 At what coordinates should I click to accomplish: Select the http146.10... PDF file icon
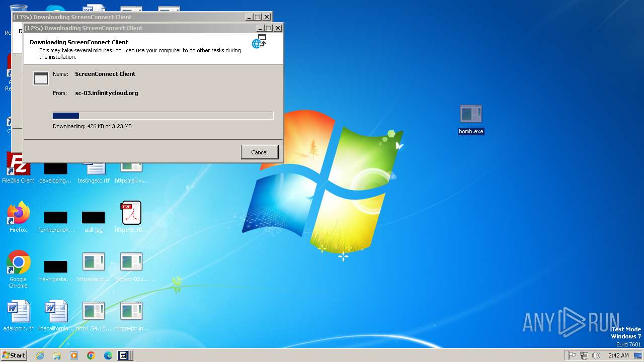click(x=131, y=217)
